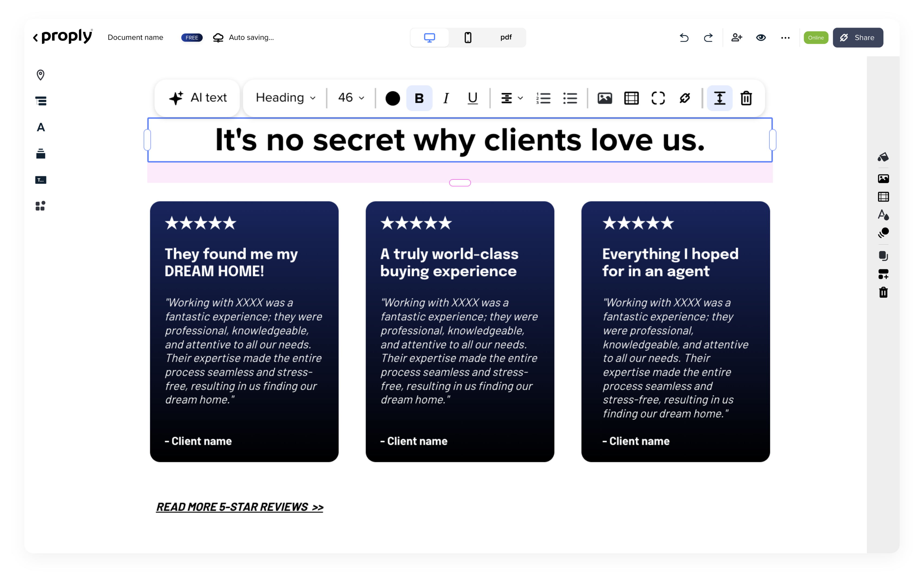Viewport: 924px width, 583px height.
Task: Open the black text color swatch
Action: 393,98
